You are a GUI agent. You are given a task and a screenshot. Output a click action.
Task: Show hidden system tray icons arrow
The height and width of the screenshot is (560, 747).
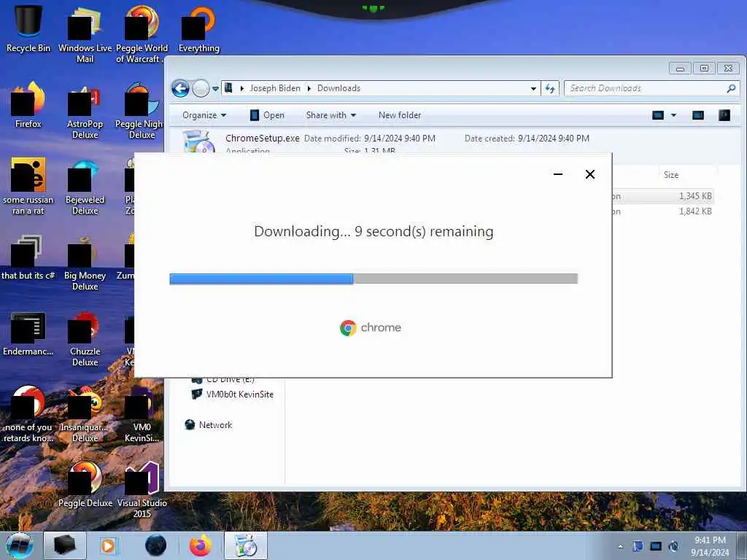620,547
